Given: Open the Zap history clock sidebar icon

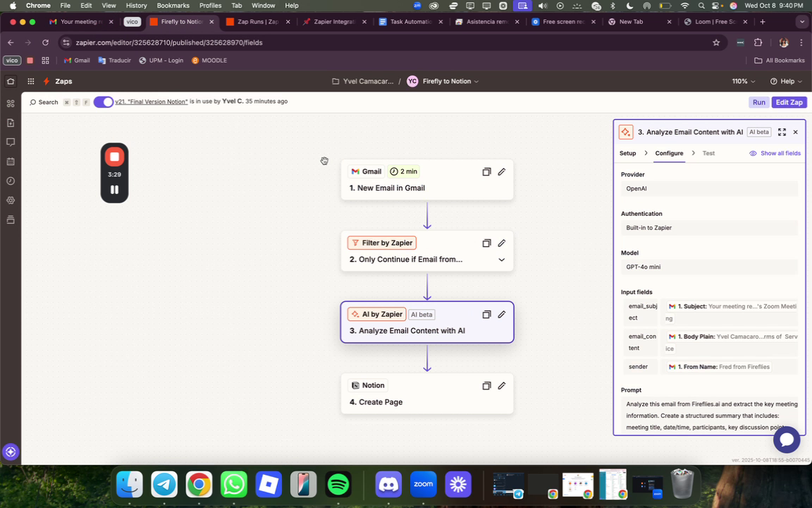Looking at the screenshot, I should click(x=11, y=181).
